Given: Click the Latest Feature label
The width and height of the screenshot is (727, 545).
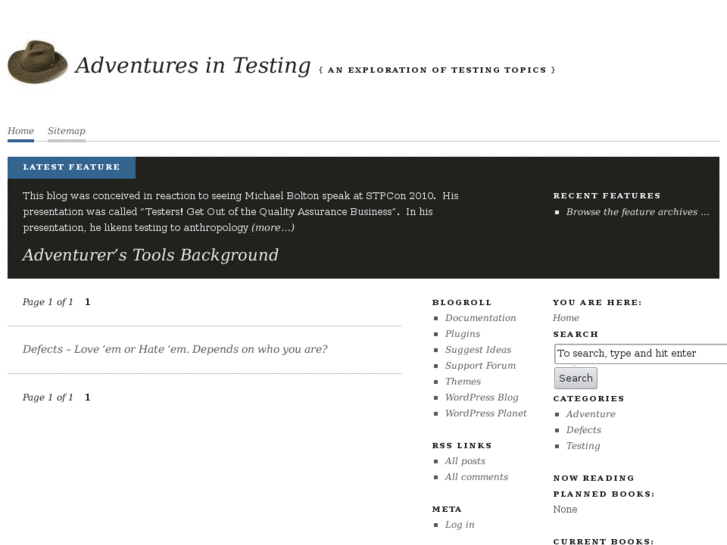Looking at the screenshot, I should pyautogui.click(x=71, y=167).
